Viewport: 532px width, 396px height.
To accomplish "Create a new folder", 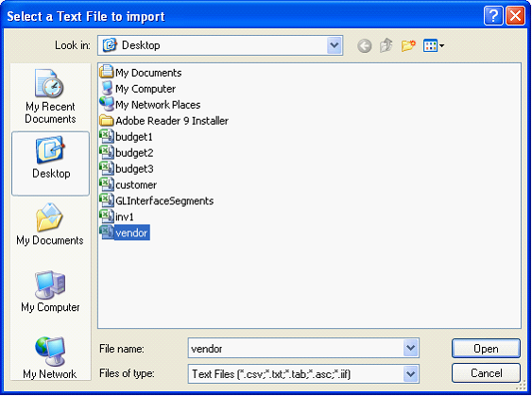I will [x=408, y=45].
